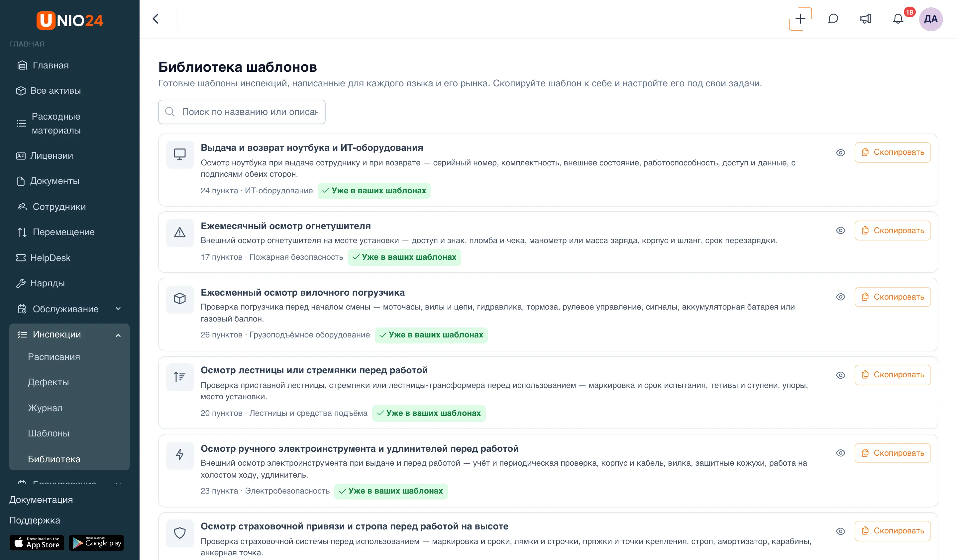Copy the safety harness inspection template
The image size is (957, 560).
[x=893, y=531]
